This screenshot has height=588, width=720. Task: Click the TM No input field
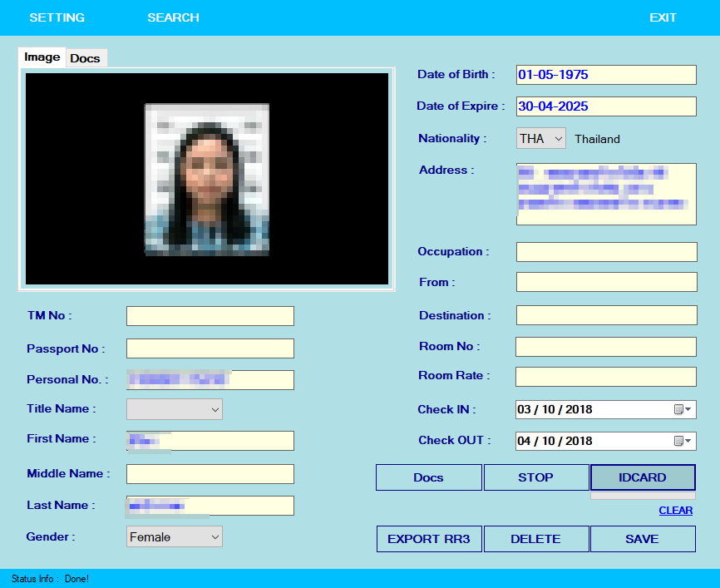210,316
